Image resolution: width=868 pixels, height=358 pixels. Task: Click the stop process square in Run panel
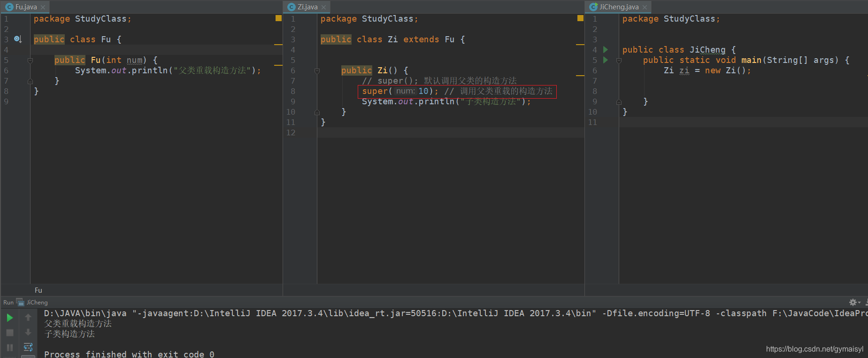pyautogui.click(x=9, y=333)
